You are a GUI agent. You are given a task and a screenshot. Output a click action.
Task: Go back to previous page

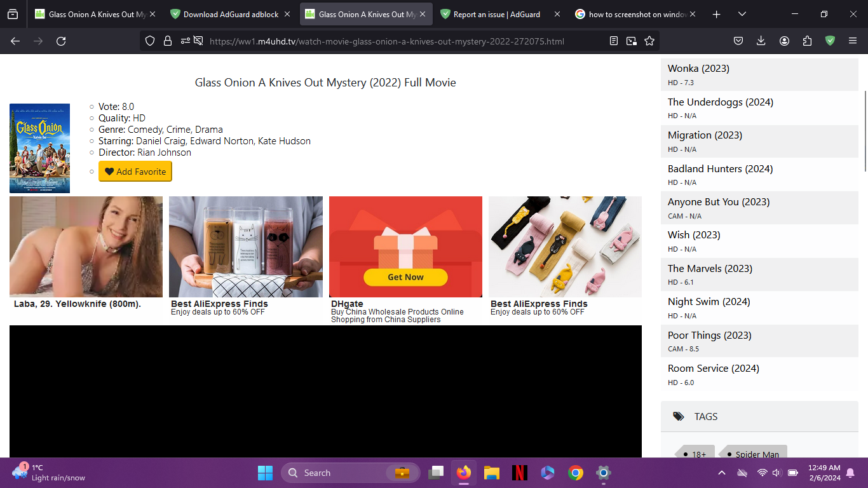pos(15,41)
